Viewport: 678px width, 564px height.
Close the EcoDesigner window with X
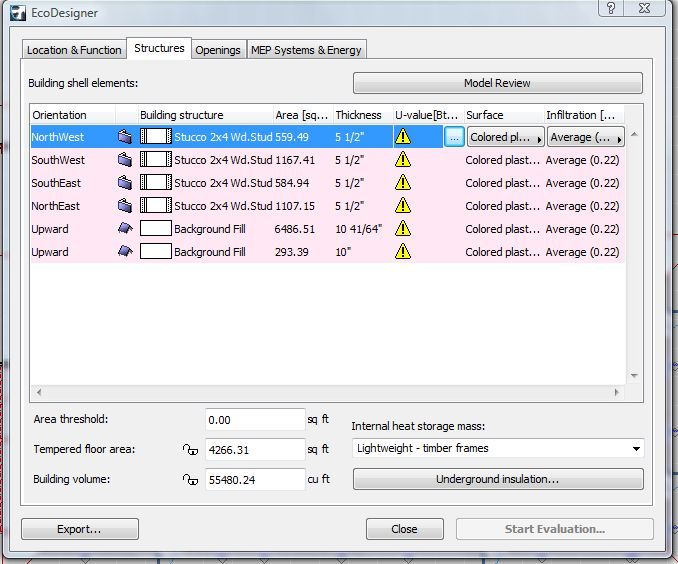coord(644,8)
